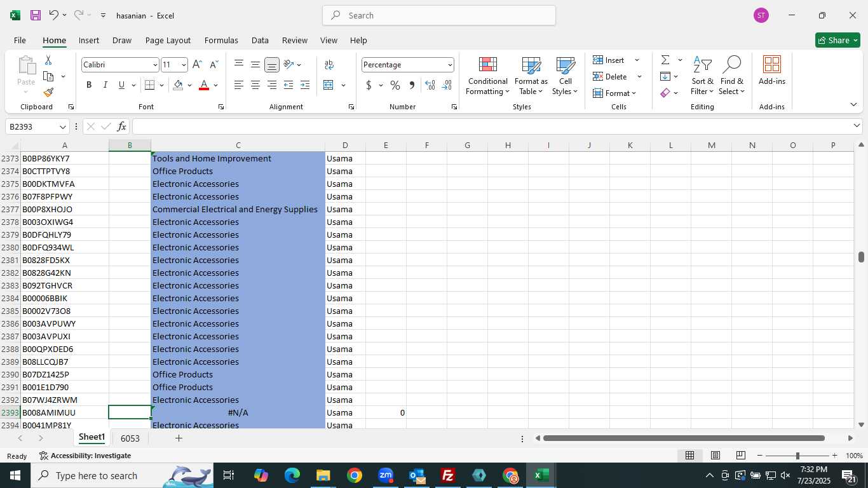Switch to the Formulas tab
The width and height of the screenshot is (868, 488).
[221, 40]
